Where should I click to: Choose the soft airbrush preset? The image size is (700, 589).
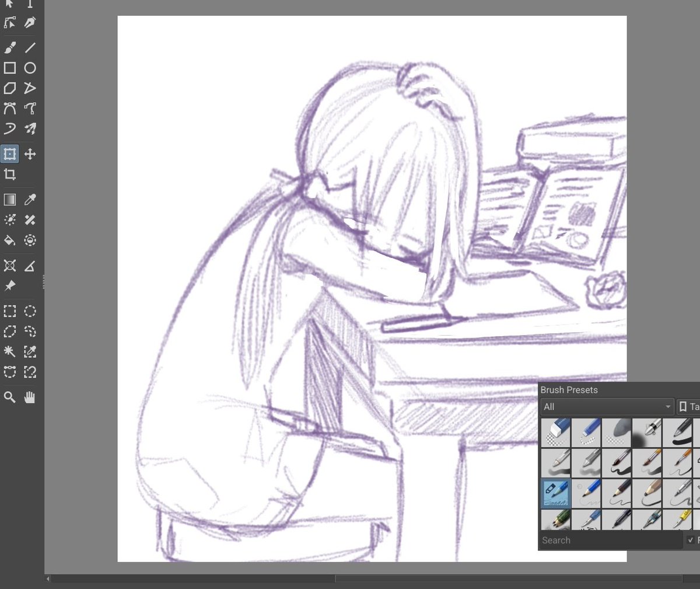(647, 433)
